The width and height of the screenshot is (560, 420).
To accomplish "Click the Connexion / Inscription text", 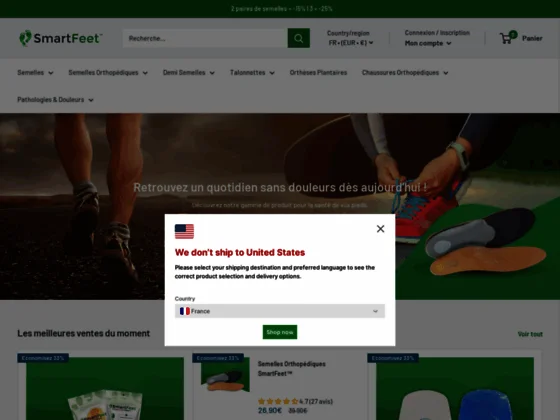I will point(437,32).
